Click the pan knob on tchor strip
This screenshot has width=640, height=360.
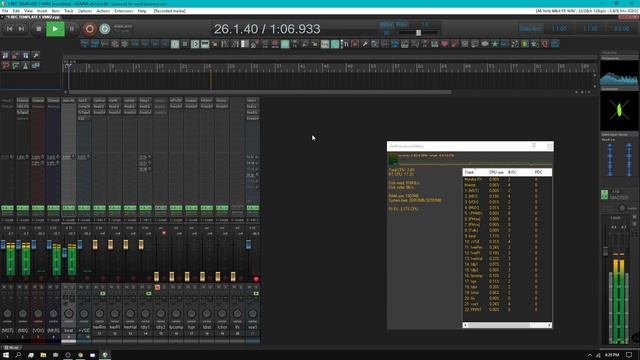[x=222, y=313]
